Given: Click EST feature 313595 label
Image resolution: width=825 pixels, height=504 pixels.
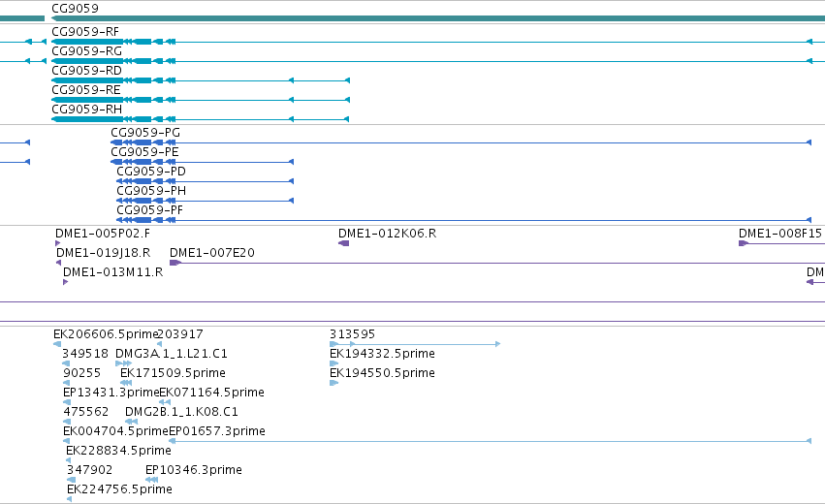Looking at the screenshot, I should 353,334.
